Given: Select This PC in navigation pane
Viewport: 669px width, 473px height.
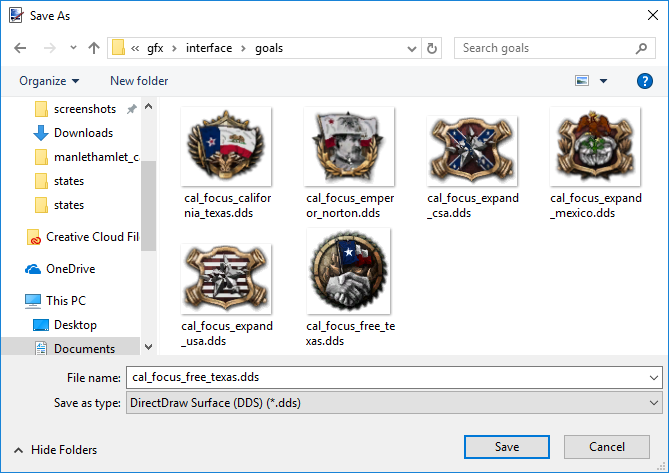Looking at the screenshot, I should (x=55, y=301).
